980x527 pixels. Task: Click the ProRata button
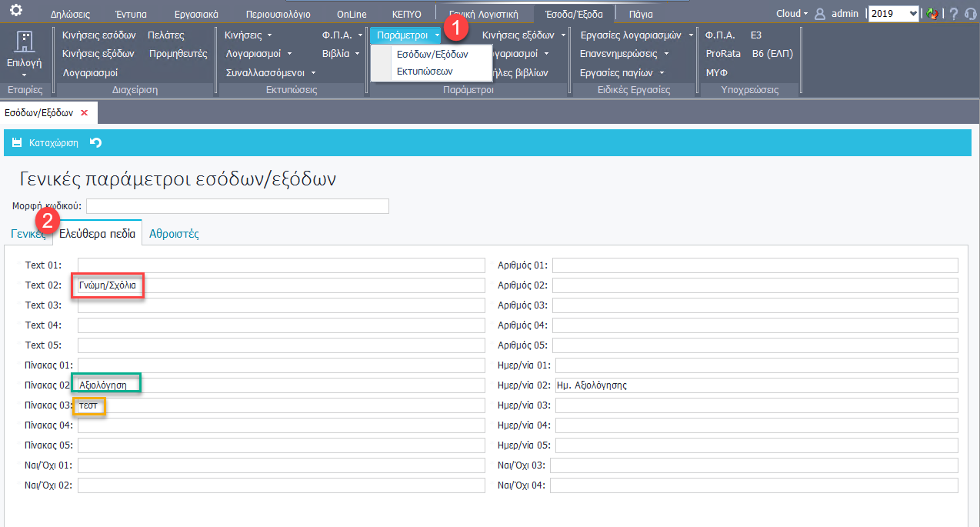(722, 54)
